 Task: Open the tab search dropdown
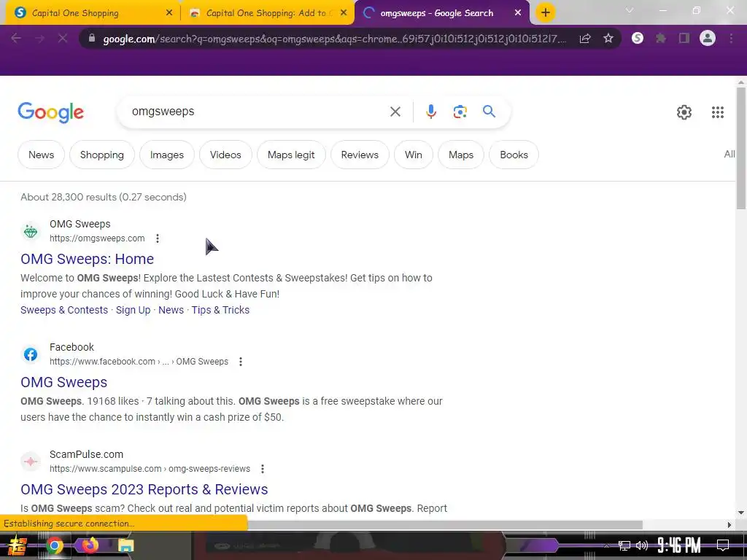(x=630, y=10)
